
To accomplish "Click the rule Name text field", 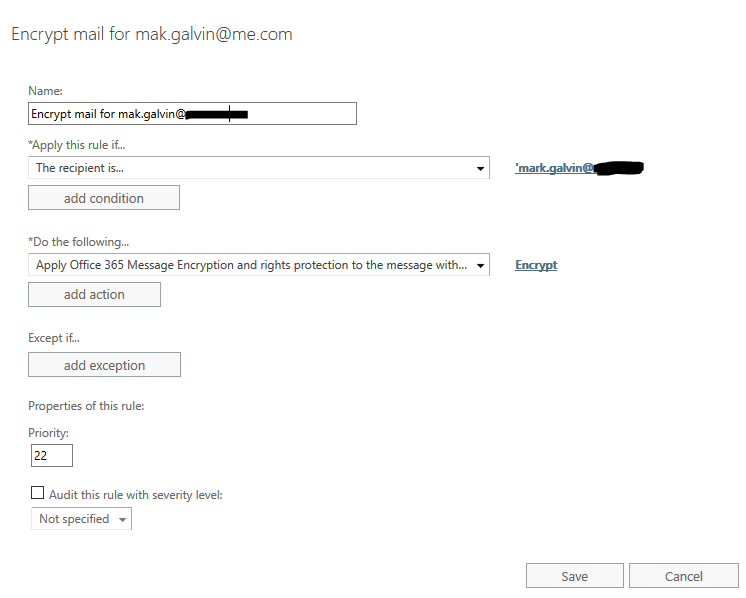I will [x=192, y=114].
